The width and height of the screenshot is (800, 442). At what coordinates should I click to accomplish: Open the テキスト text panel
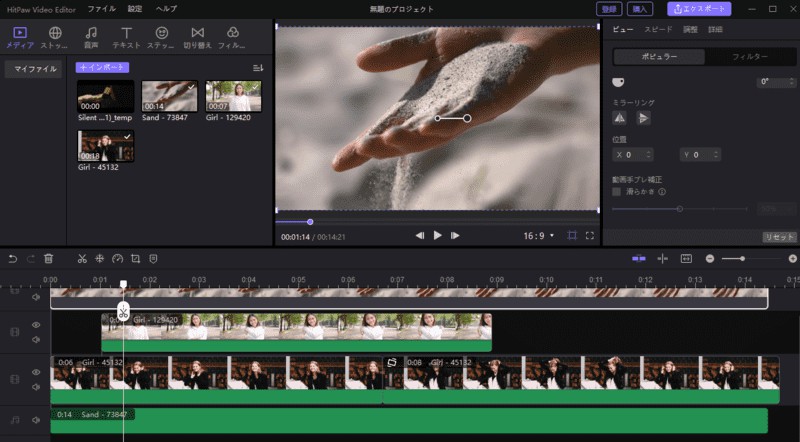(x=126, y=39)
